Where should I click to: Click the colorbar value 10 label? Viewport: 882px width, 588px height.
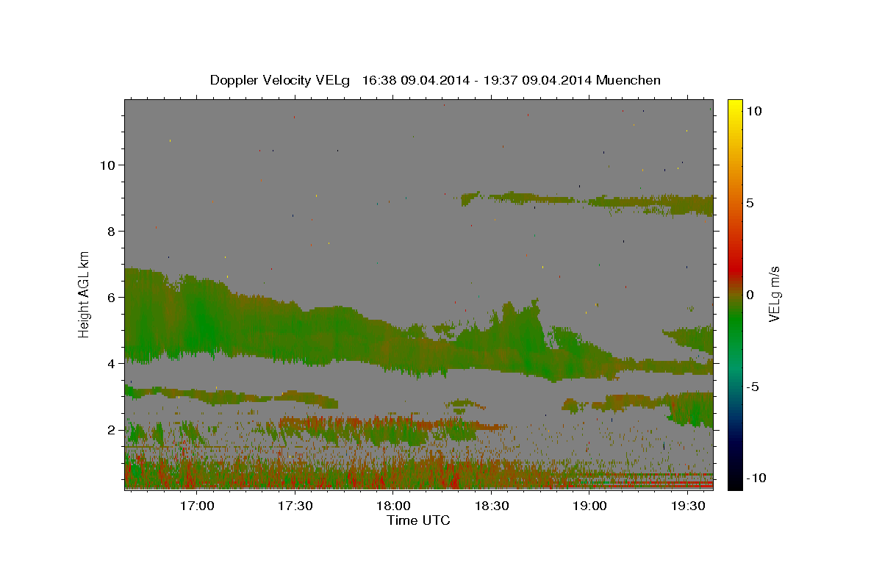click(x=753, y=111)
